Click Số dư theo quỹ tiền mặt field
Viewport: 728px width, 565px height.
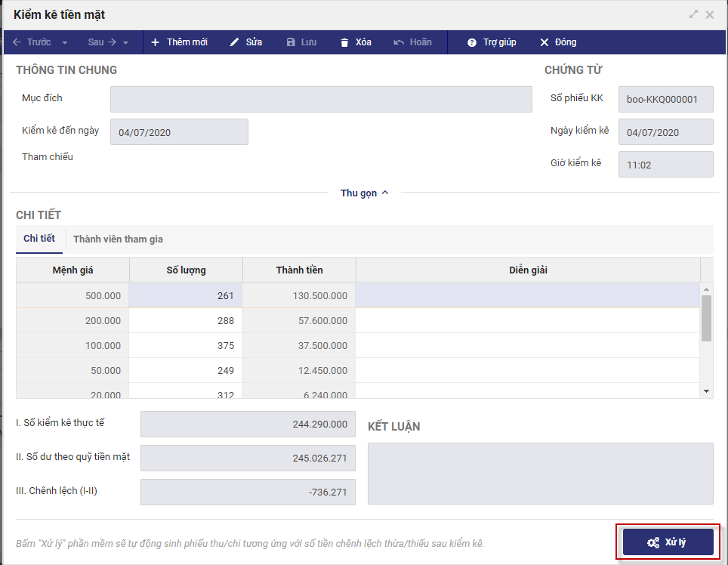tap(248, 458)
